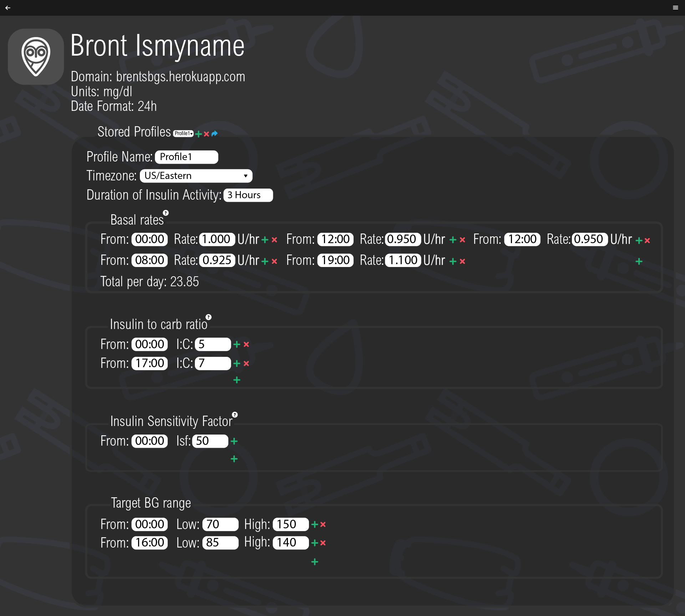Navigate back with the top-left arrow
Screen dimensions: 685x616
click(x=7, y=7)
